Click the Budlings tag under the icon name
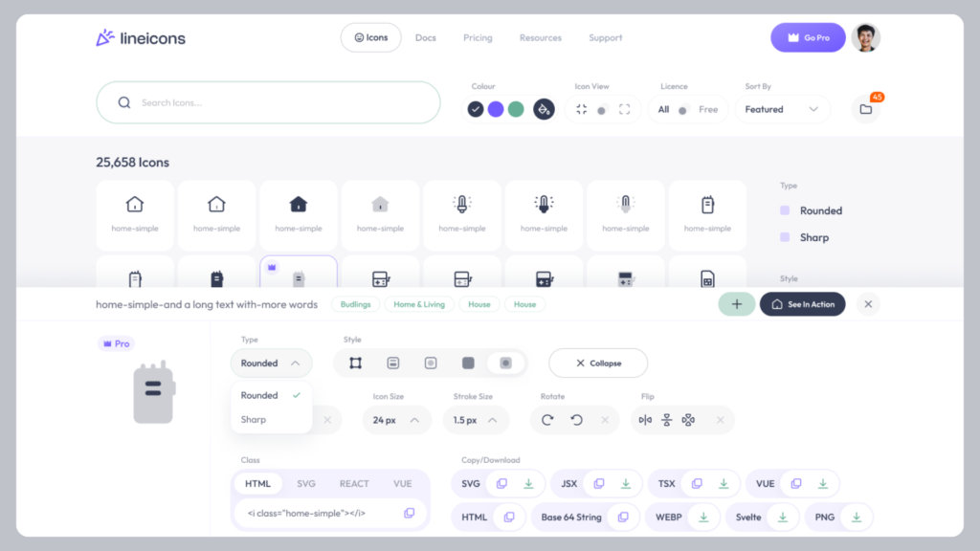The image size is (980, 551). point(355,303)
